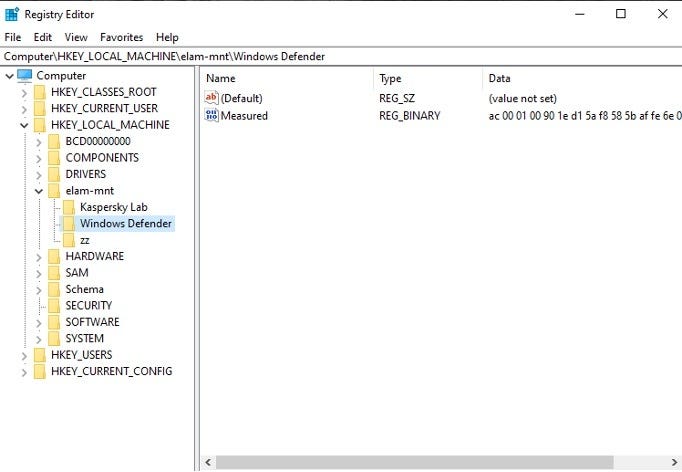Click the BCD00000000 folder icon
The width and height of the screenshot is (682, 472).
[54, 141]
